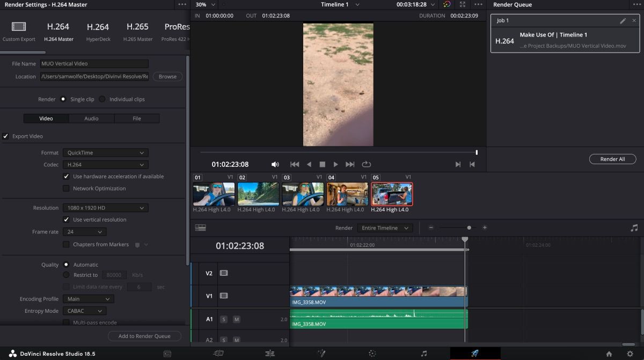The height and width of the screenshot is (360, 644).
Task: Open the Media page
Action: coord(167,353)
